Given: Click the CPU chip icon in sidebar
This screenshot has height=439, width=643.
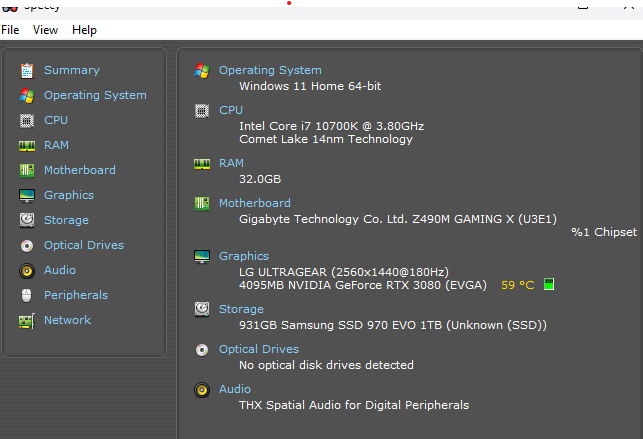Looking at the screenshot, I should click(x=27, y=121).
